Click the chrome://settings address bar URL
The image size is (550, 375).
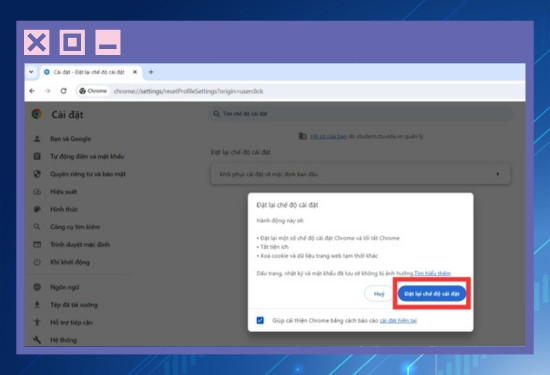(x=188, y=91)
